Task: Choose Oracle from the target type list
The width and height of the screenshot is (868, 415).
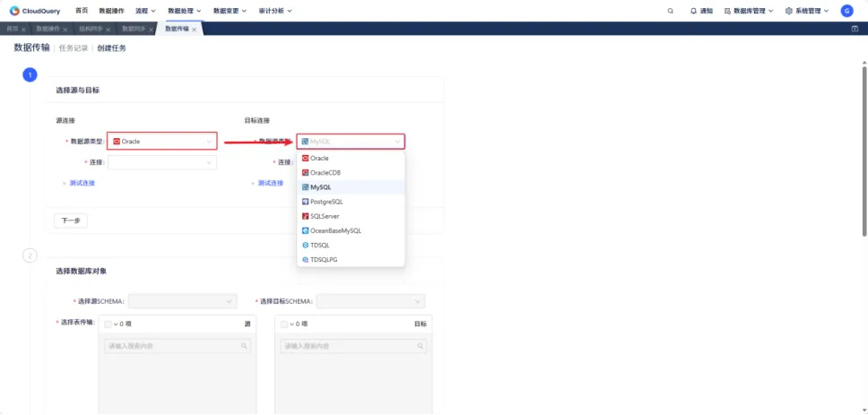Action: pos(351,159)
